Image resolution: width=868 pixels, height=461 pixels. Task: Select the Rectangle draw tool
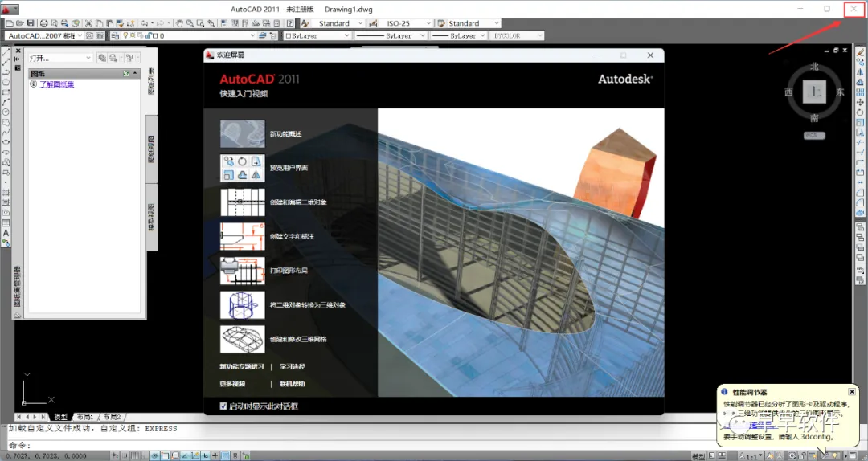[x=6, y=92]
